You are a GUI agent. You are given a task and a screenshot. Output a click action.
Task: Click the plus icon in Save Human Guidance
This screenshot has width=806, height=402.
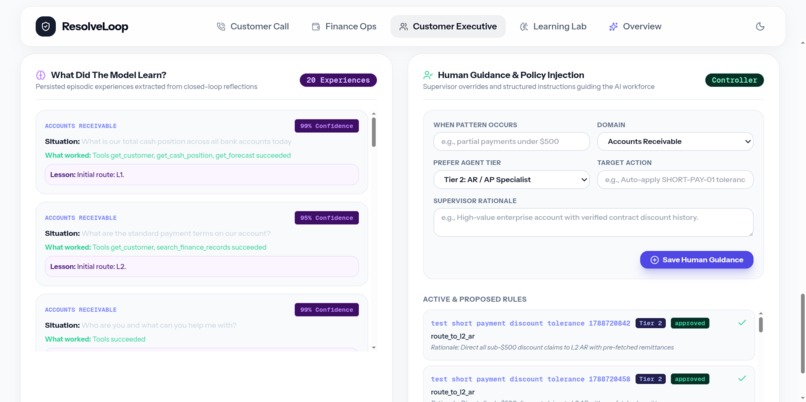pos(654,260)
